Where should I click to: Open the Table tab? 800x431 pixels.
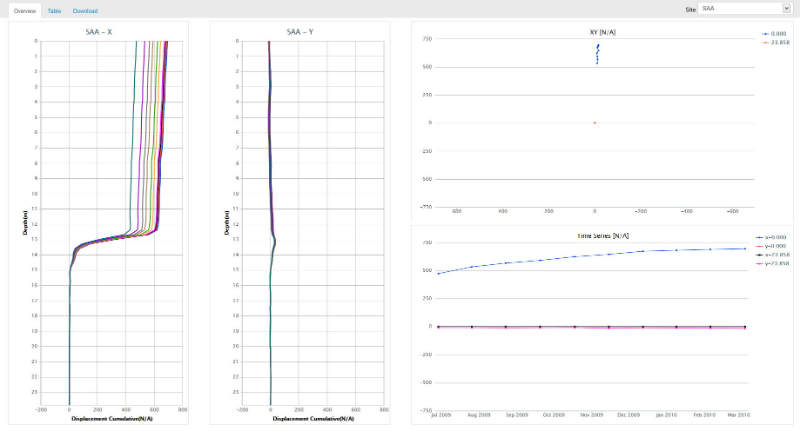point(54,11)
